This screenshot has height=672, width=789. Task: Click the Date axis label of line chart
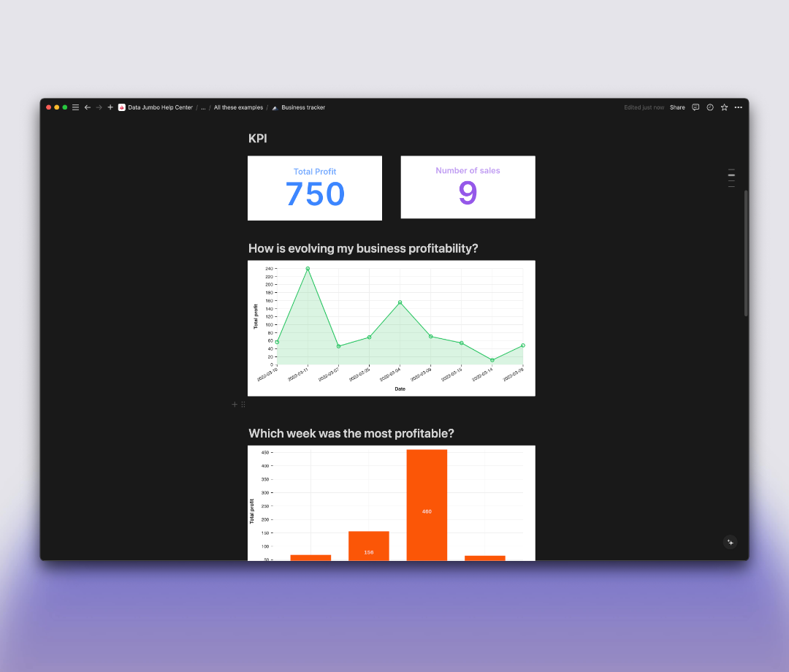pos(400,389)
